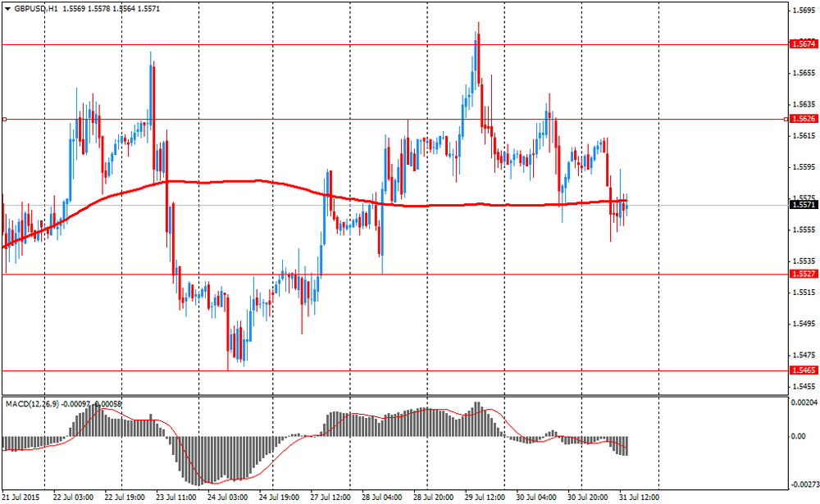Image resolution: width=820 pixels, height=504 pixels.
Task: Click the 22 Jul 03:00 time label
Action: click(73, 497)
